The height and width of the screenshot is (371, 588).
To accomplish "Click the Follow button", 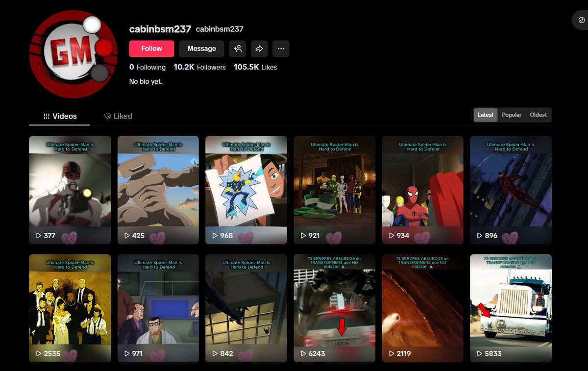I will (x=151, y=49).
